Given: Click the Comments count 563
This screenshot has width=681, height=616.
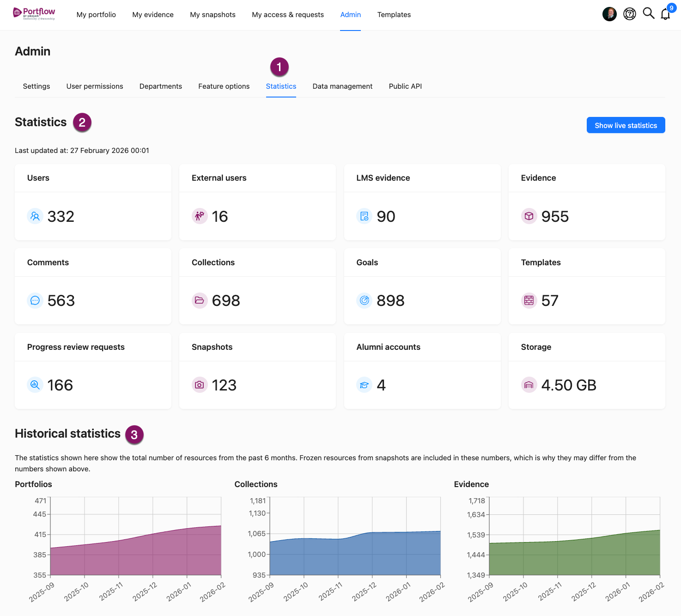Looking at the screenshot, I should [61, 301].
